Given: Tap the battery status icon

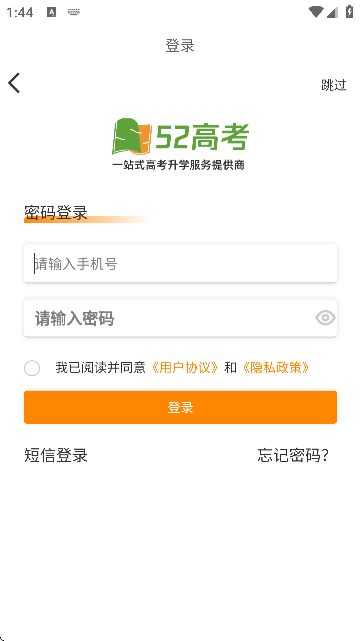Looking at the screenshot, I should click(349, 11).
